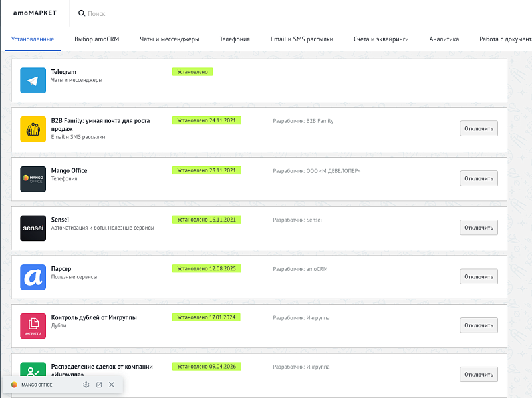This screenshot has height=398, width=532.
Task: Click Telegram's Чаты и мессенджеры category
Action: click(76, 80)
